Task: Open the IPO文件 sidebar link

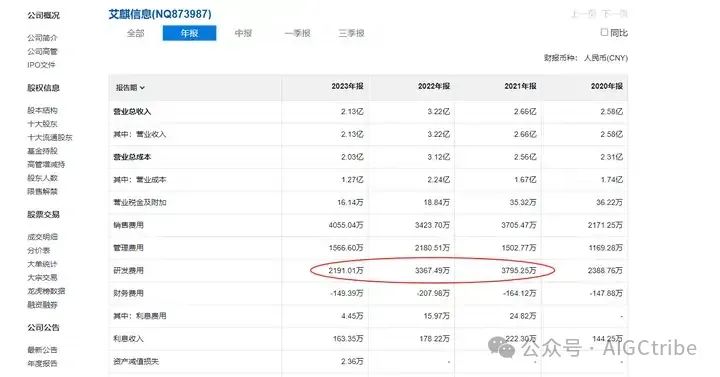Action: point(41,65)
